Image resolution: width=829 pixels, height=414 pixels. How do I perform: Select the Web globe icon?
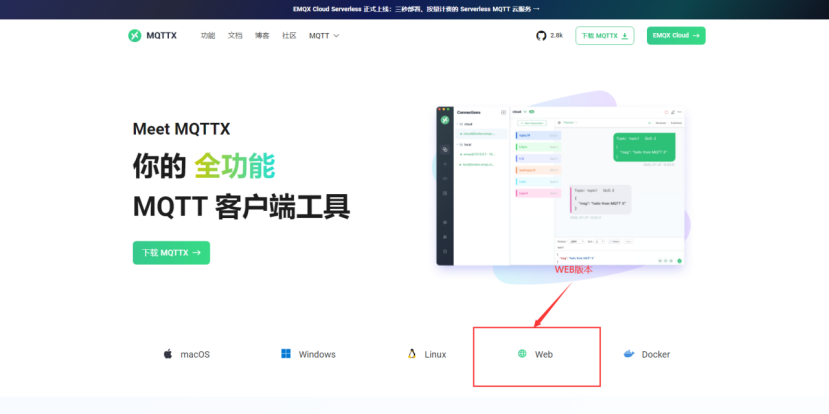pos(522,354)
